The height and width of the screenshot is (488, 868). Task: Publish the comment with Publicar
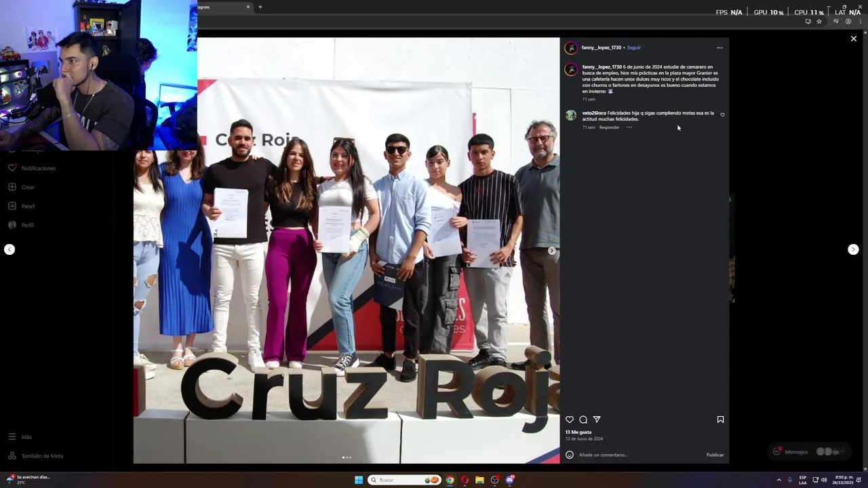pyautogui.click(x=715, y=455)
